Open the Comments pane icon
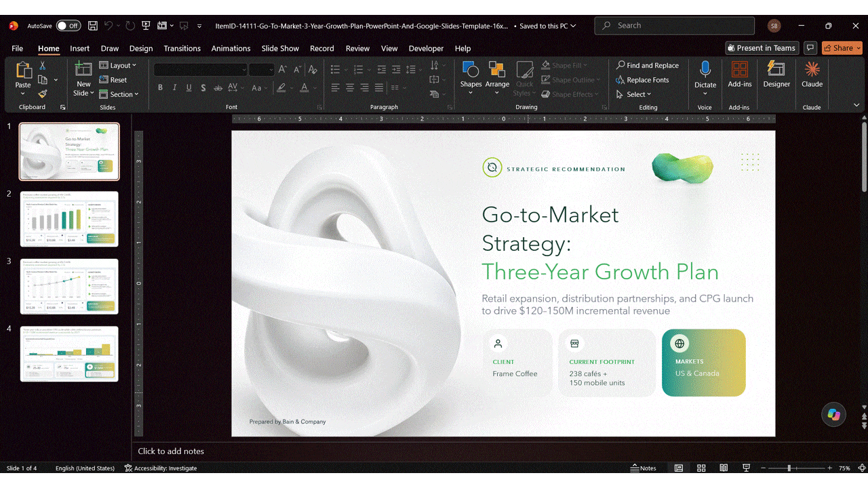The width and height of the screenshot is (868, 488). click(810, 48)
